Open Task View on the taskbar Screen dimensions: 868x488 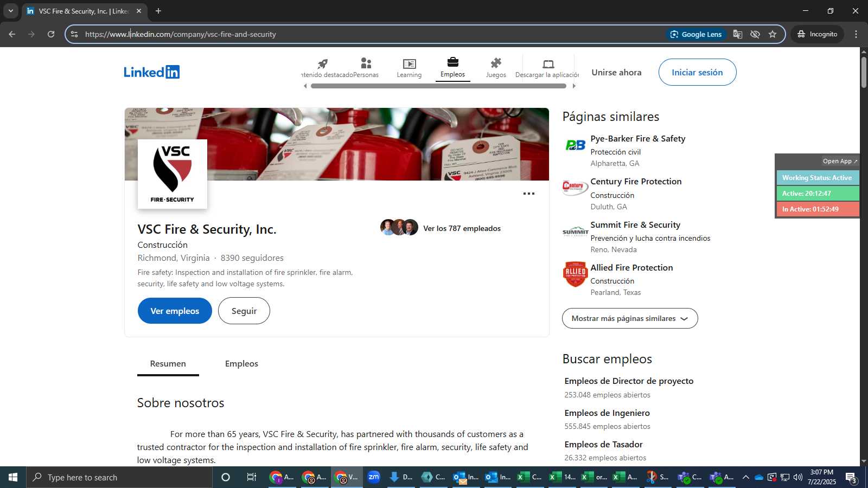252,477
